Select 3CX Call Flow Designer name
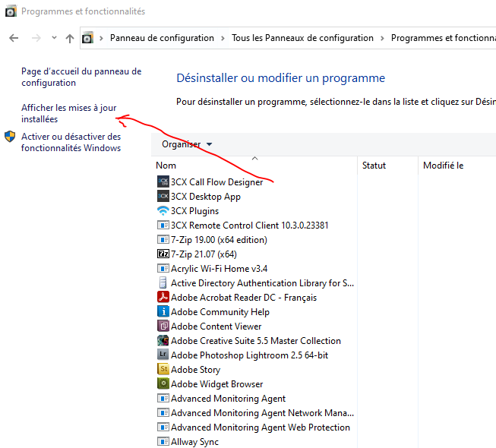The height and width of the screenshot is (448, 496). [x=216, y=182]
